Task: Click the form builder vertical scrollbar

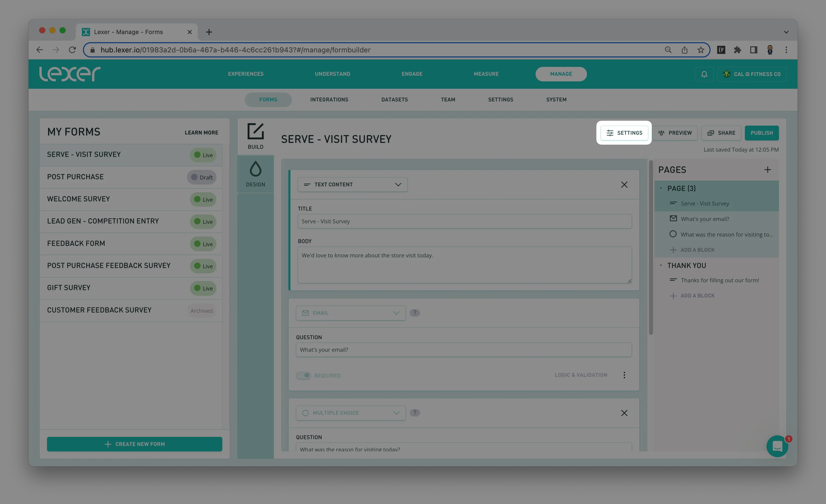Action: tap(651, 248)
